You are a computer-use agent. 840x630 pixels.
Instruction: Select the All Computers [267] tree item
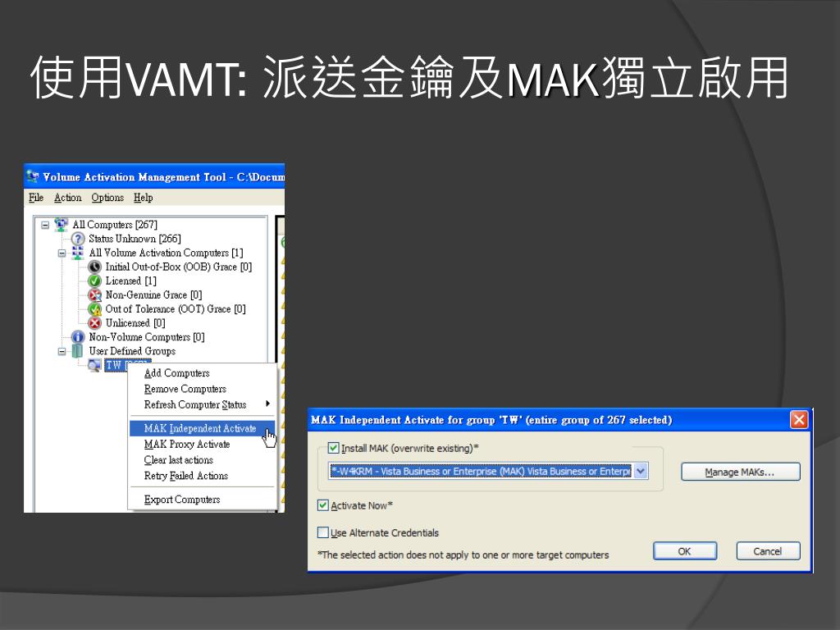click(x=115, y=225)
